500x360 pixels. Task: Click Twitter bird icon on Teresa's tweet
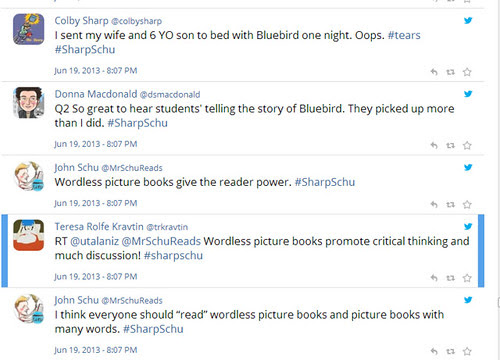[468, 226]
